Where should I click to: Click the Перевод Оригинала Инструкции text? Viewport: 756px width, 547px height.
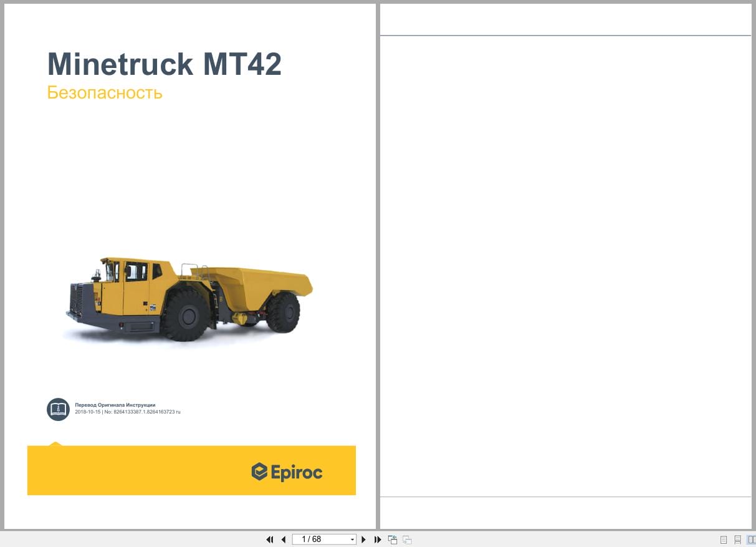click(x=115, y=405)
